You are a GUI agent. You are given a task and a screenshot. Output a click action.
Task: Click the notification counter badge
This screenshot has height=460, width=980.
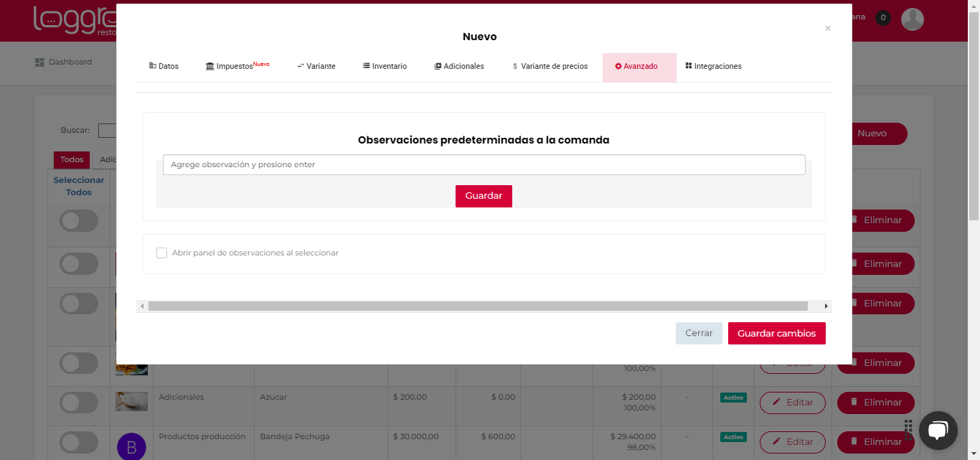pyautogui.click(x=883, y=18)
